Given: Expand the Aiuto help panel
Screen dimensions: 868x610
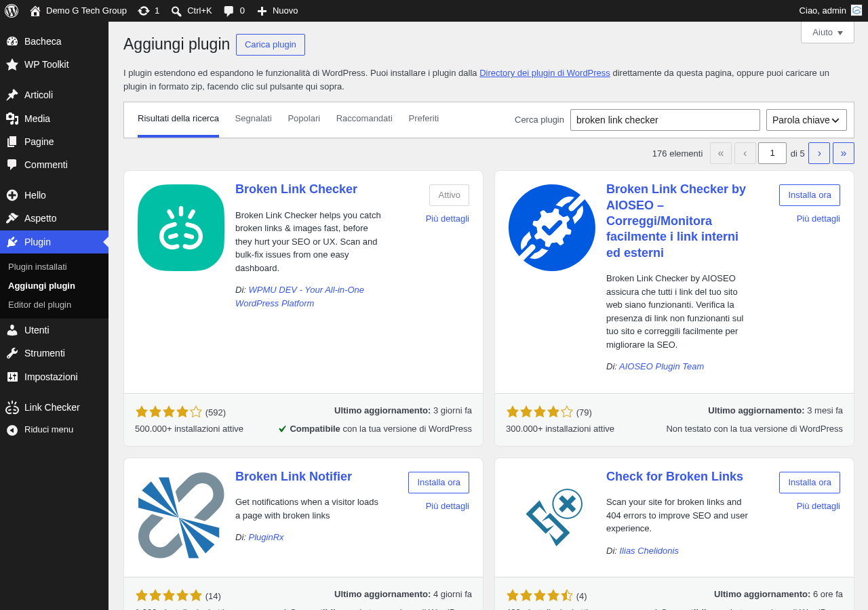Looking at the screenshot, I should (x=827, y=32).
